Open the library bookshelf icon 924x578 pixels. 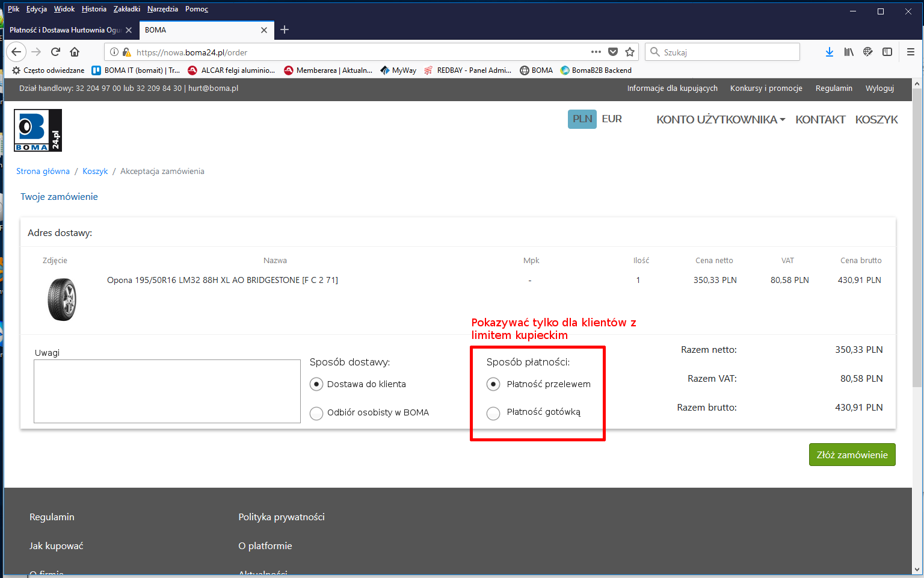click(x=849, y=52)
